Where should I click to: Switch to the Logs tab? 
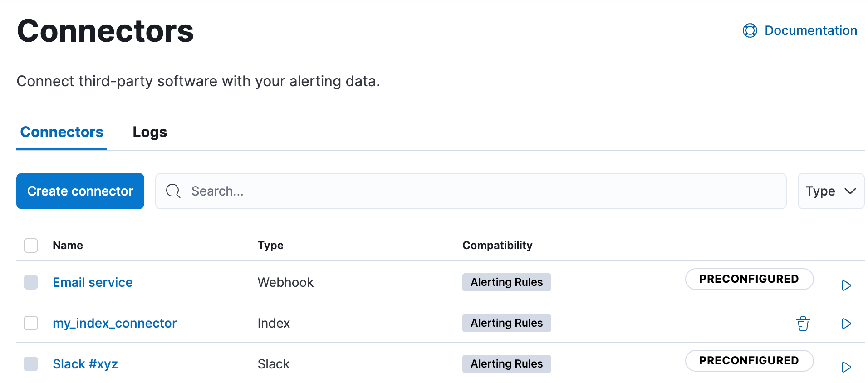[150, 132]
